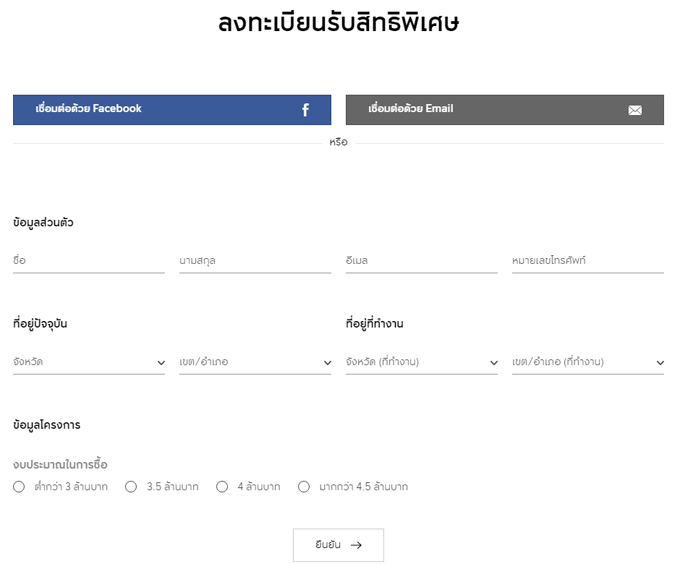Click the นามสกุล surname input field

coord(255,261)
